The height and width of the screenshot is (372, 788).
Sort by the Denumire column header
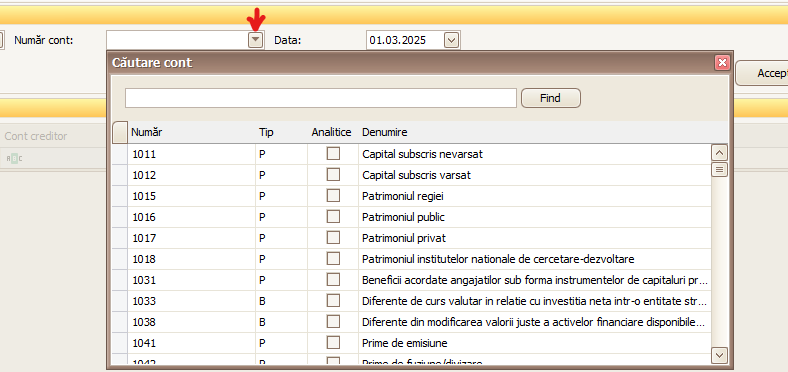point(543,132)
